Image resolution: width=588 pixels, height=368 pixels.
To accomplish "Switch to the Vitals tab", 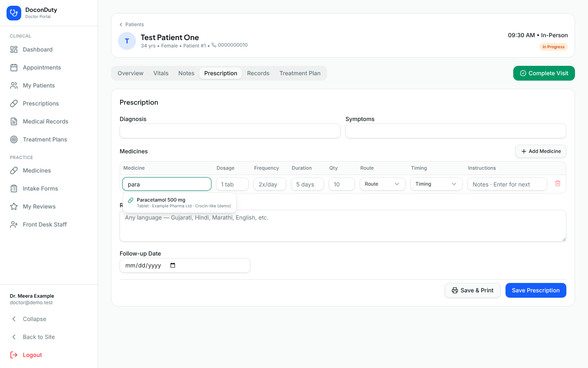I will (x=161, y=73).
